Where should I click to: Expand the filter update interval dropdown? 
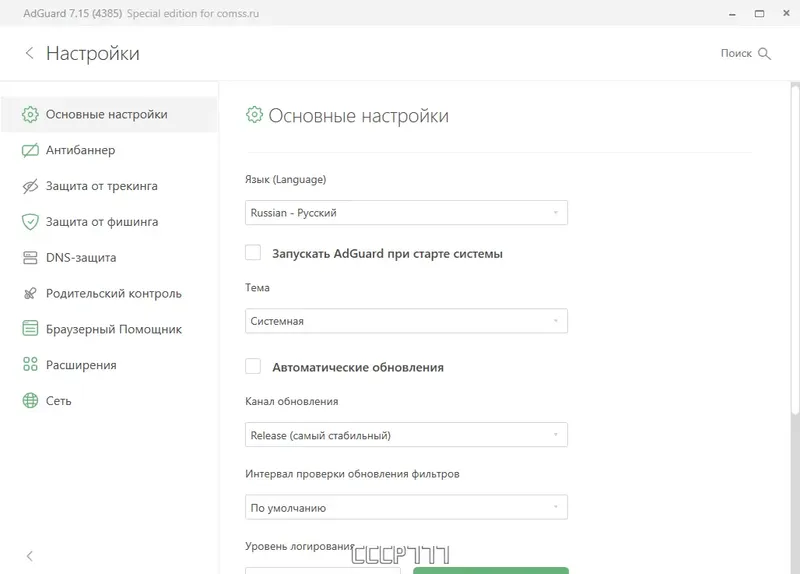point(406,508)
